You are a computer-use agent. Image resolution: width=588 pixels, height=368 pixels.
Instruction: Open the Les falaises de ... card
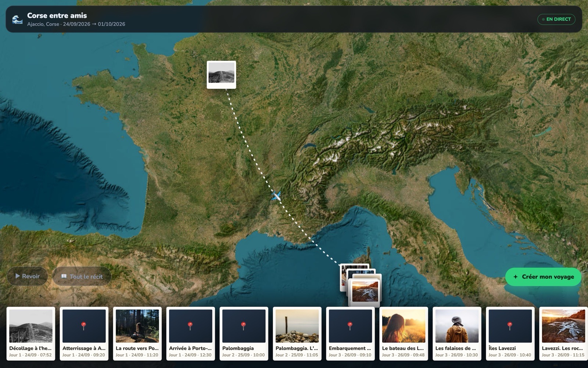click(x=457, y=333)
